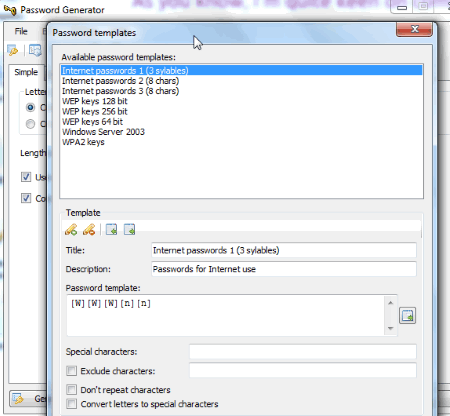This screenshot has width=450, height=416.
Task: Toggle the first checkbox under Length in the main window
Action: 26,177
